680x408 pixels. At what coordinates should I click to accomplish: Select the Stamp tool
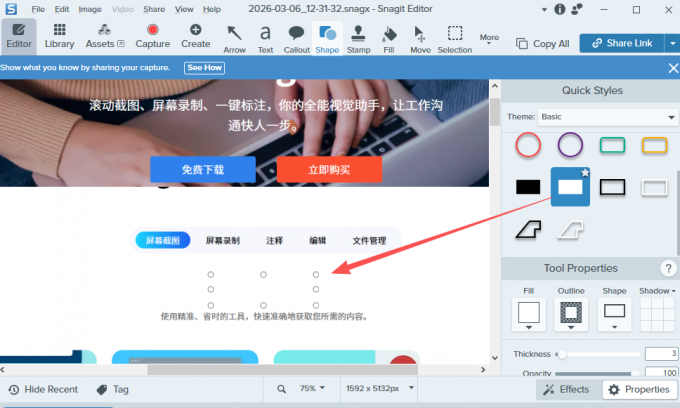tap(358, 39)
